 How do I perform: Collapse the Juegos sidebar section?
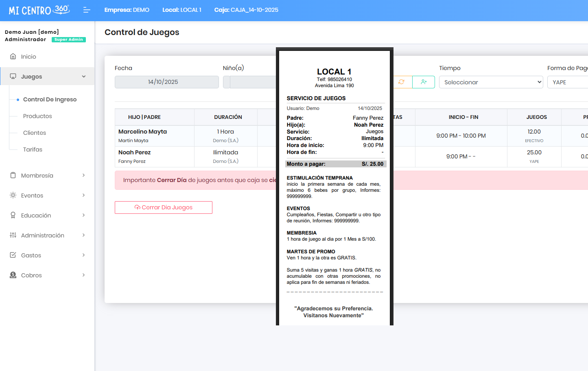point(83,77)
